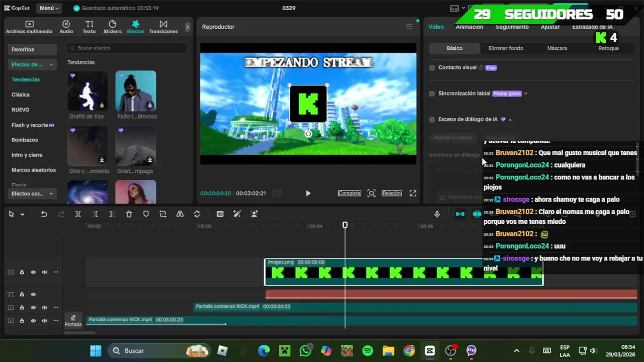Switch to the Archivos multimedia tab
This screenshot has width=644, height=362.
coord(29,27)
